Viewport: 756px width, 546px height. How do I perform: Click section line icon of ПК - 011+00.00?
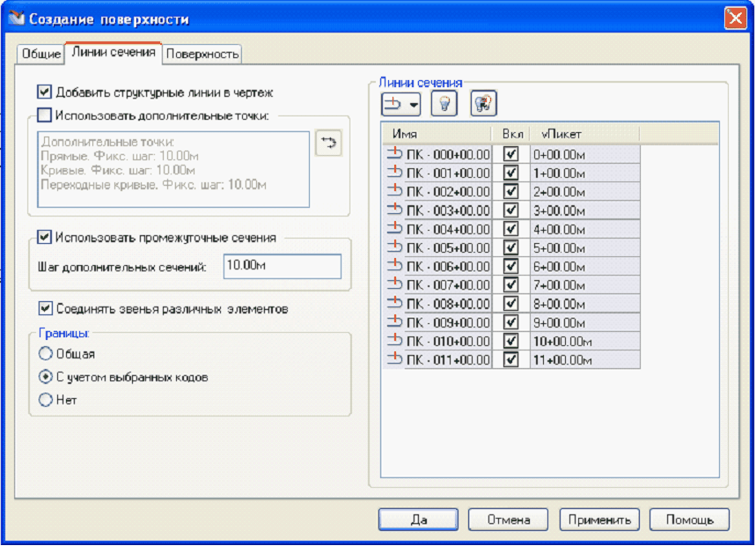(393, 359)
